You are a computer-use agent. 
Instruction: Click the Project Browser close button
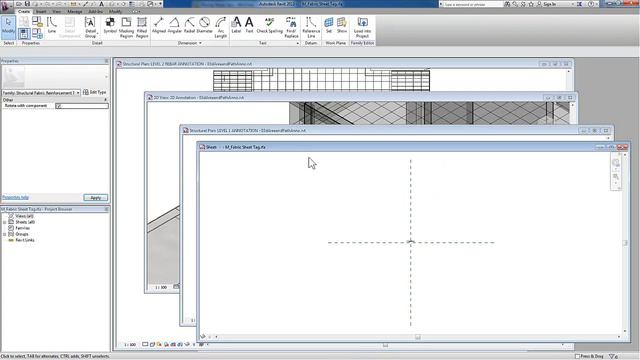(x=107, y=209)
